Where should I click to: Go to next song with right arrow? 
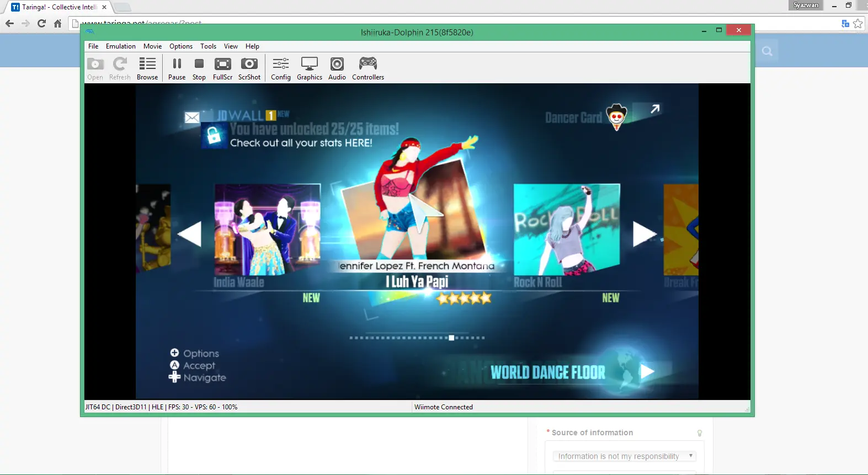[x=644, y=234]
